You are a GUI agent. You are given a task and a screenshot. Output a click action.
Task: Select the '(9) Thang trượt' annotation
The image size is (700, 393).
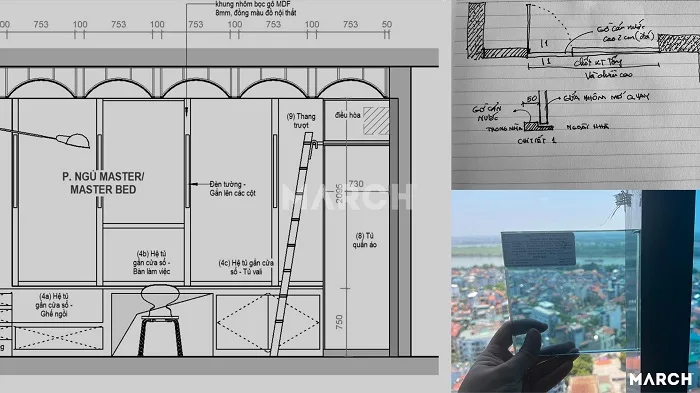(x=301, y=121)
